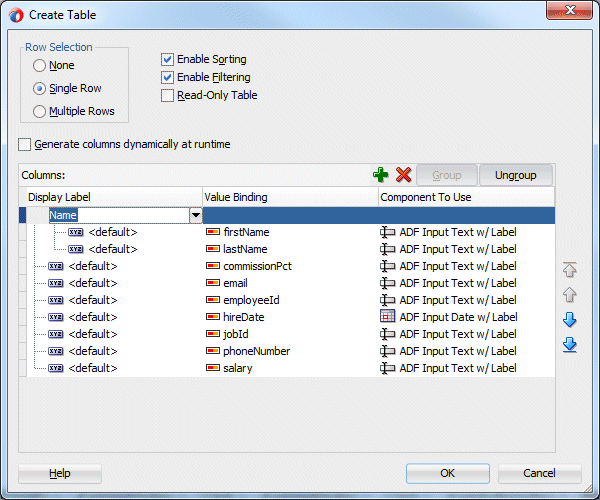Toggle the Enable Sorting checkbox

[x=168, y=59]
